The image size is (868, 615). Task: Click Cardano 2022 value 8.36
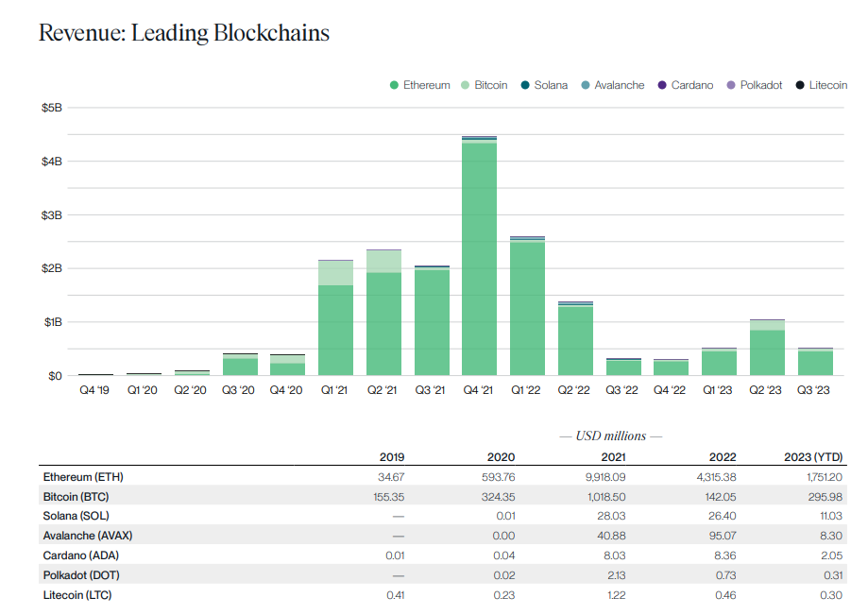725,555
